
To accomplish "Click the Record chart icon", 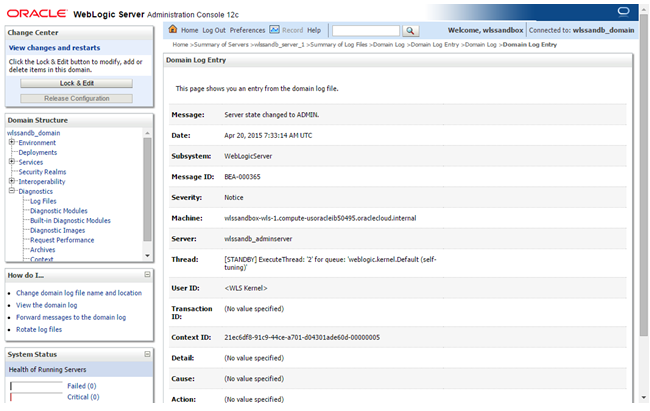I will [x=274, y=29].
